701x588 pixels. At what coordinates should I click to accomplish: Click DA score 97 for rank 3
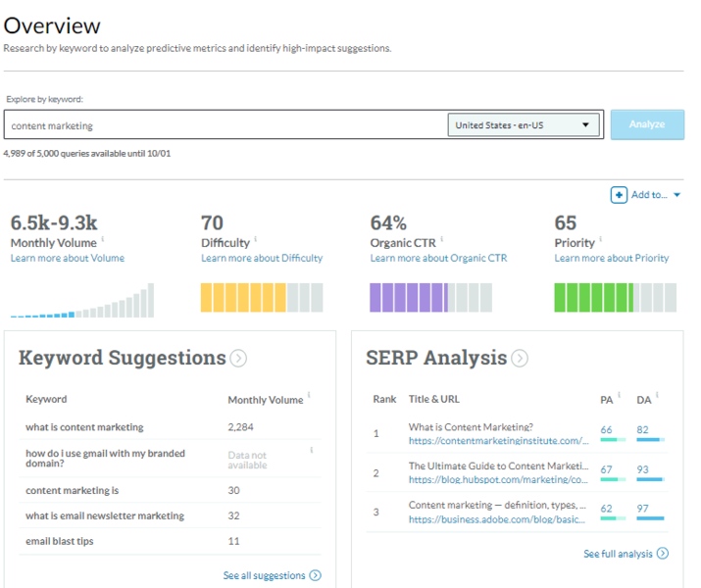pos(642,509)
